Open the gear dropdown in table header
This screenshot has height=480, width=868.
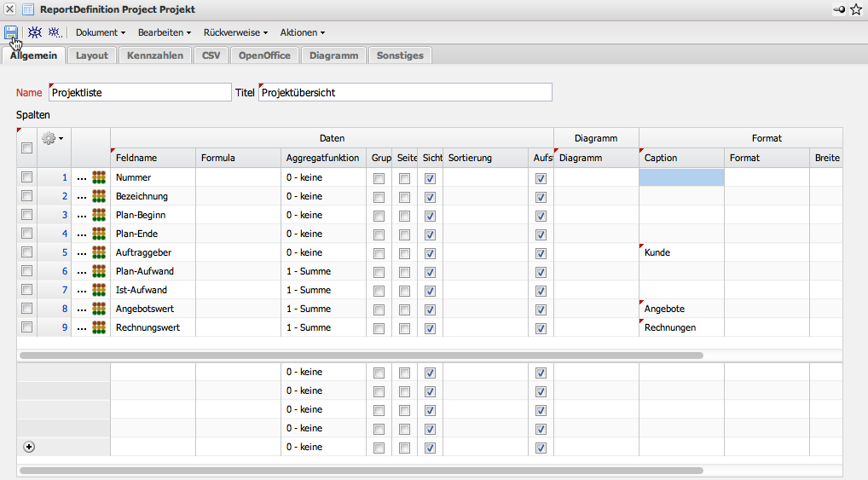[x=53, y=138]
